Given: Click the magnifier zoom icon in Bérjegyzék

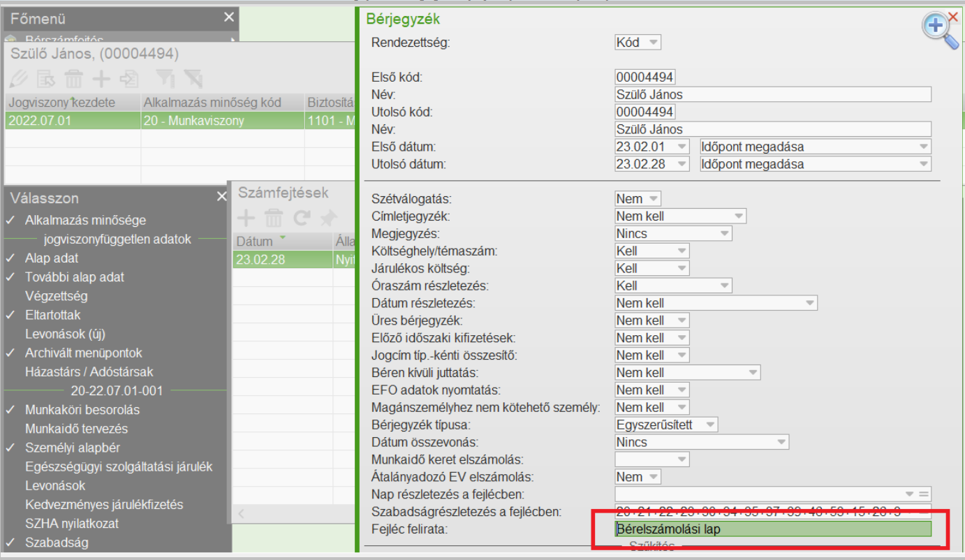Looking at the screenshot, I should (x=941, y=31).
